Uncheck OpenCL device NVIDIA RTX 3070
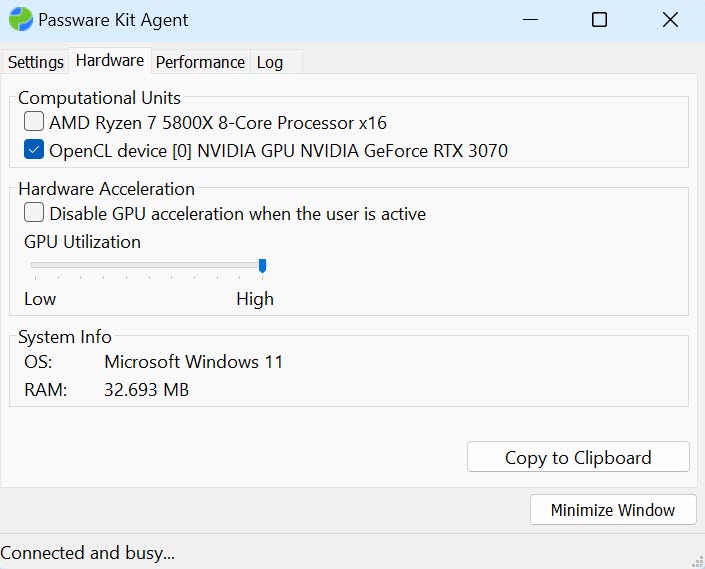 pos(34,149)
